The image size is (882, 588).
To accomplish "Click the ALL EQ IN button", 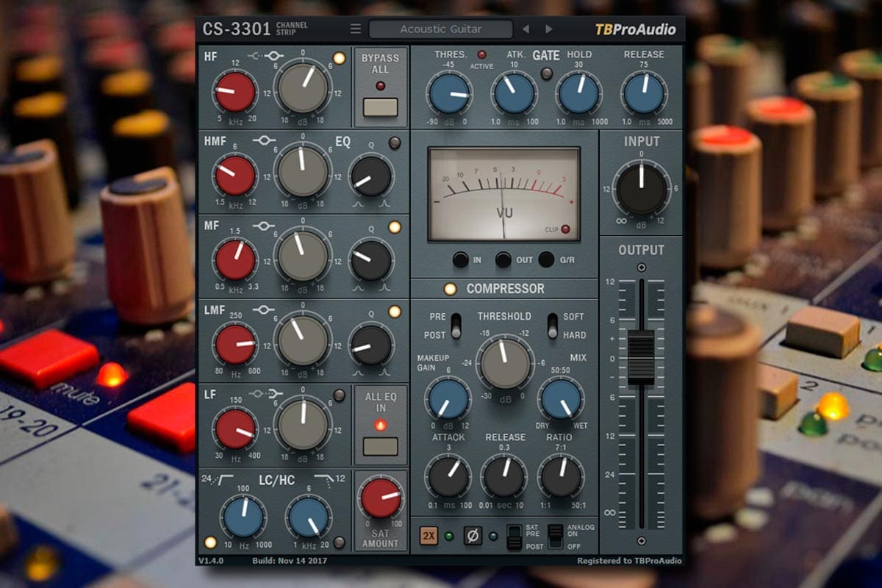I will (381, 446).
